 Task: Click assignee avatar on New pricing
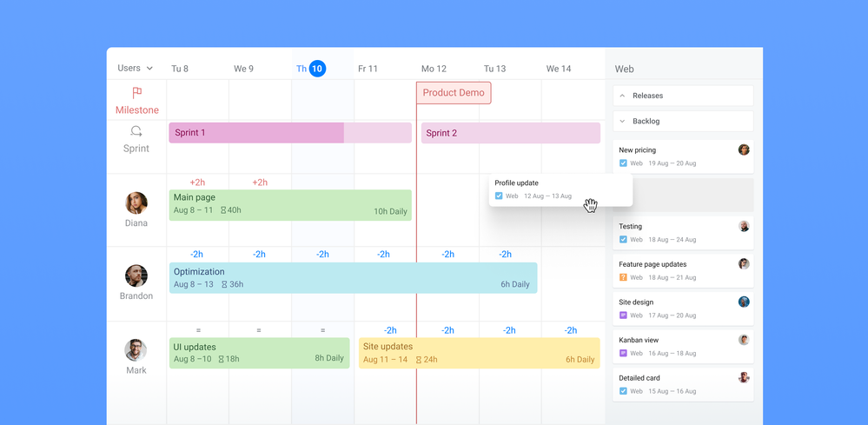tap(744, 149)
